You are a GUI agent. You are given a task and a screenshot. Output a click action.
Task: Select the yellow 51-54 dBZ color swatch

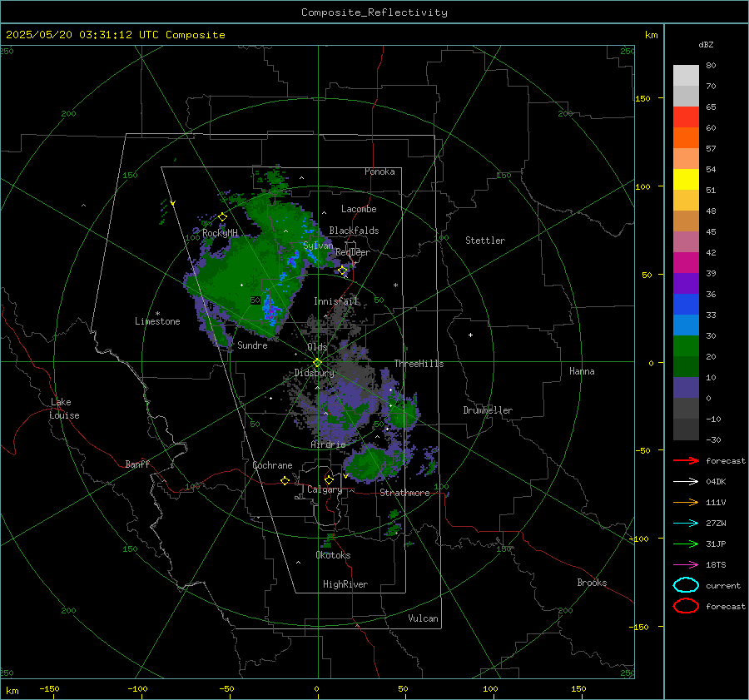pyautogui.click(x=686, y=179)
